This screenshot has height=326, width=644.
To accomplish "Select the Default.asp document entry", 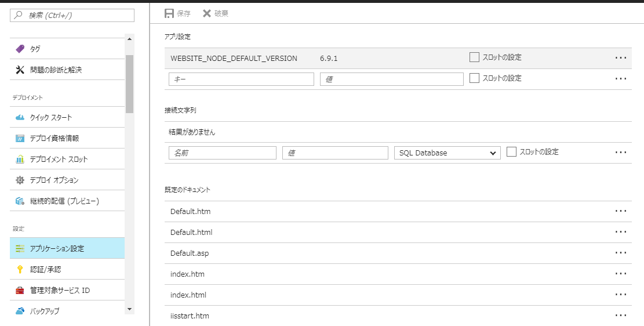I will click(190, 253).
